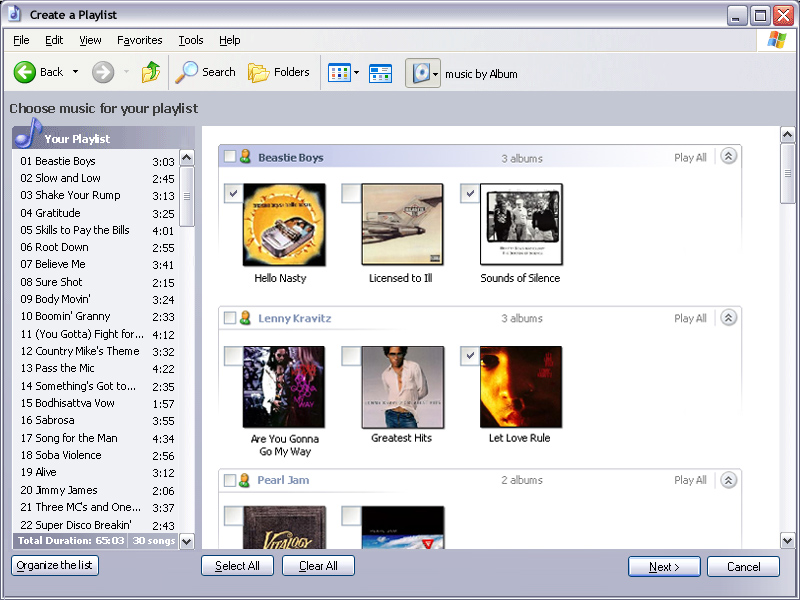The height and width of the screenshot is (600, 800).
Task: Click Play All for Beastie Boys
Action: tap(690, 158)
